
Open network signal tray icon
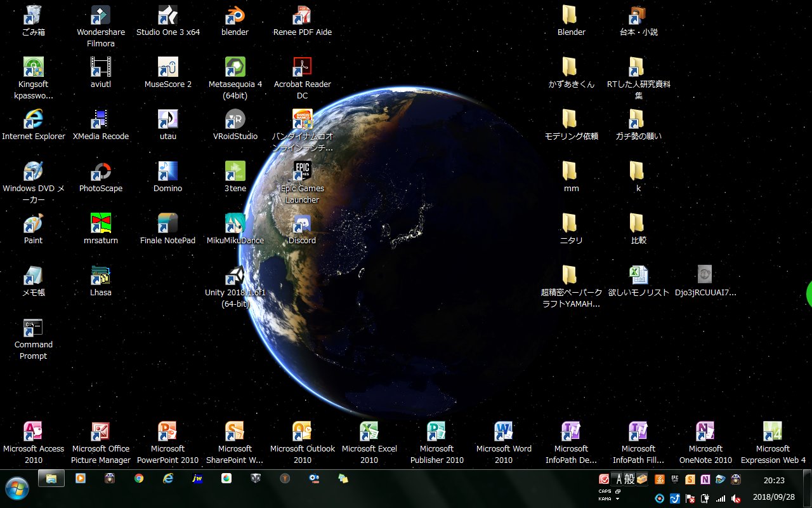721,498
